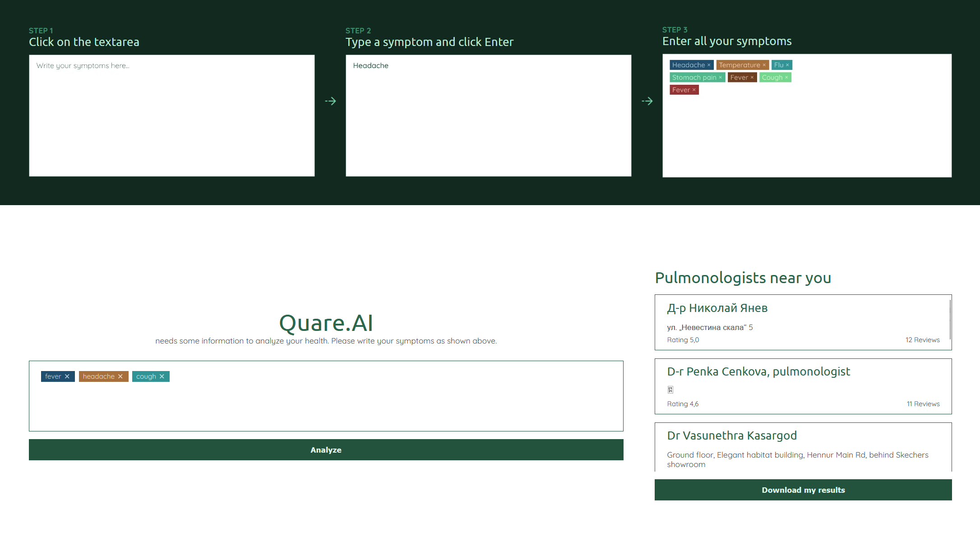Remove the headache symptom tag

(x=120, y=376)
